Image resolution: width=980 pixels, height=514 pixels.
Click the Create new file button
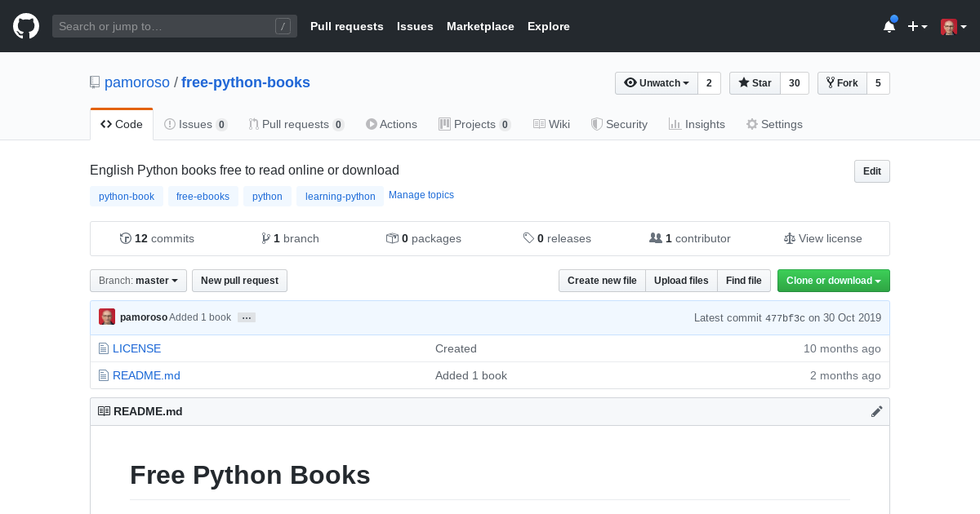pyautogui.click(x=602, y=280)
